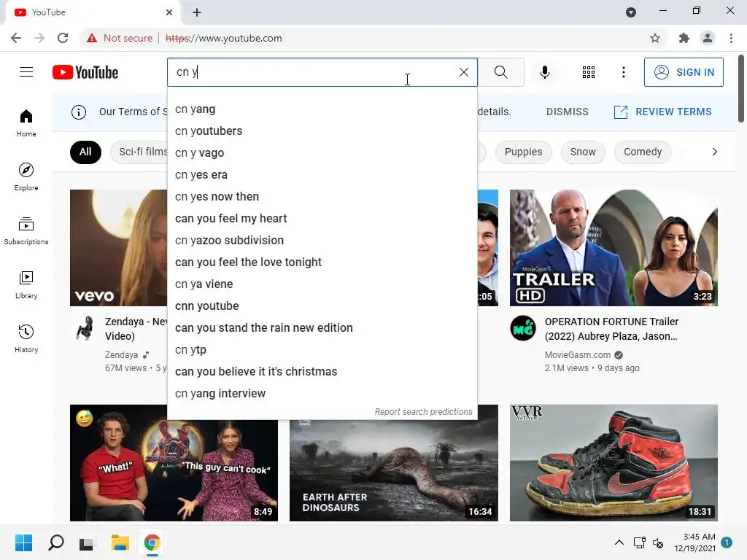Start voice search with microphone icon
The image size is (747, 560).
click(544, 72)
